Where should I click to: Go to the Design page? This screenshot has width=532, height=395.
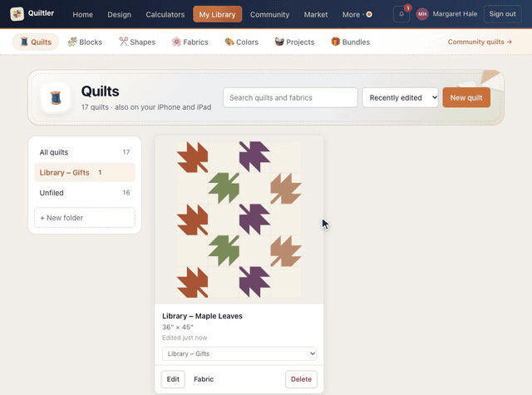(119, 14)
